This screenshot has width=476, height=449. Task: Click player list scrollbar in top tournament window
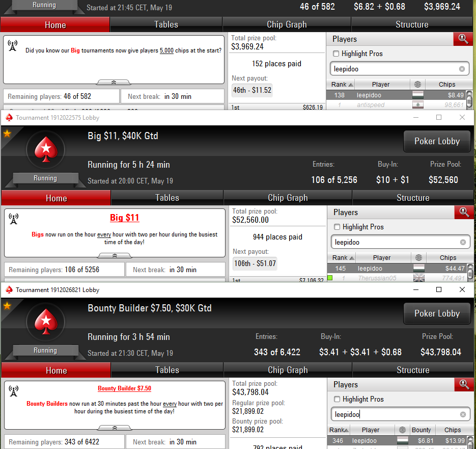point(469,100)
